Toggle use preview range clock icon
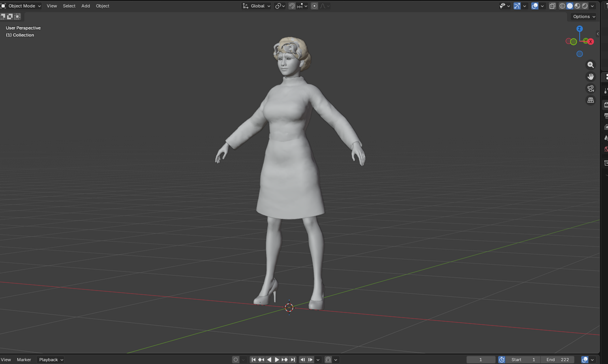This screenshot has width=608, height=364. pos(502,360)
